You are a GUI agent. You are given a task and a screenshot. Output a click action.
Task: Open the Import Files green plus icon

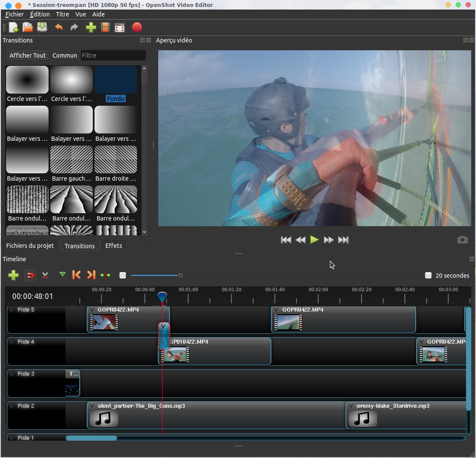coord(91,27)
